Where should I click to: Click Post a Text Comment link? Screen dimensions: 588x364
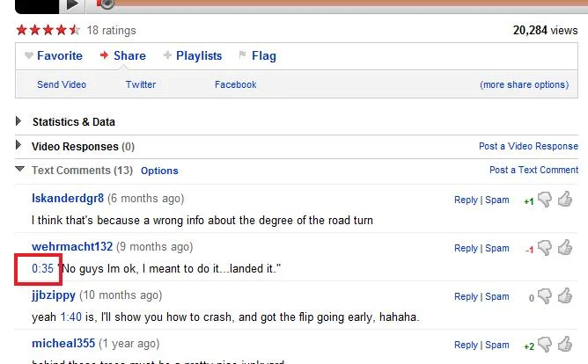533,170
